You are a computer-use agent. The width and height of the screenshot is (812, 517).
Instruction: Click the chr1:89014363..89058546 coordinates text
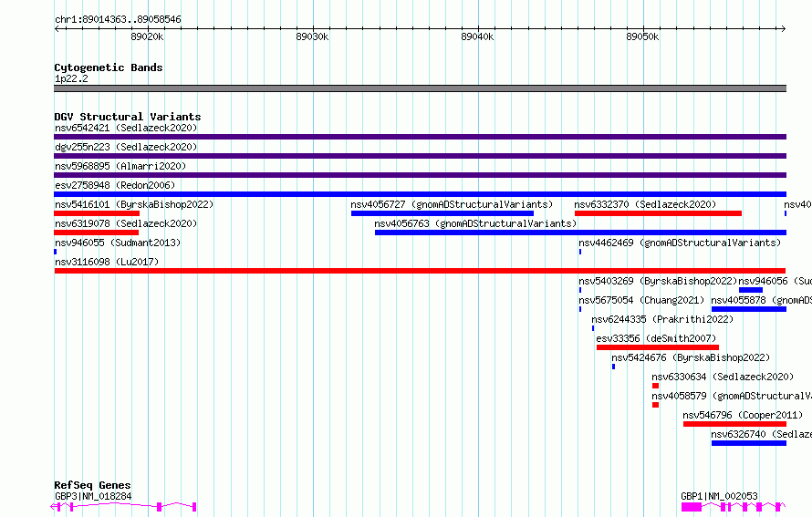(x=118, y=20)
